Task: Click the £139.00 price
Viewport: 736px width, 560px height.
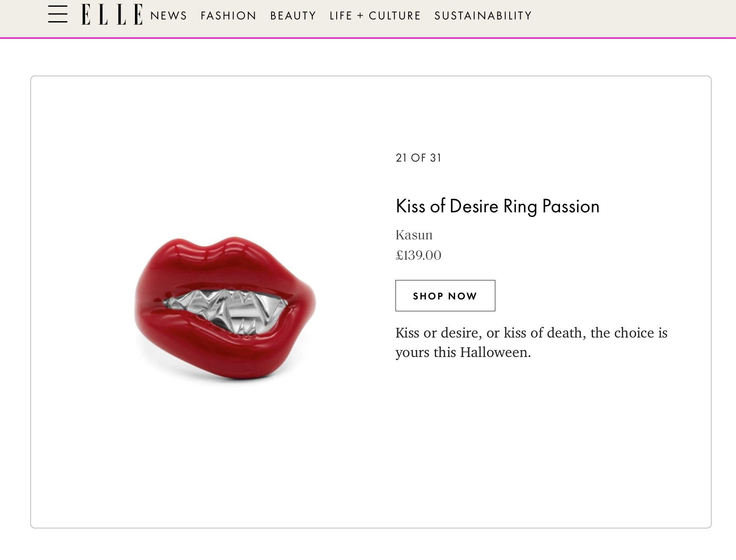Action: click(x=418, y=255)
